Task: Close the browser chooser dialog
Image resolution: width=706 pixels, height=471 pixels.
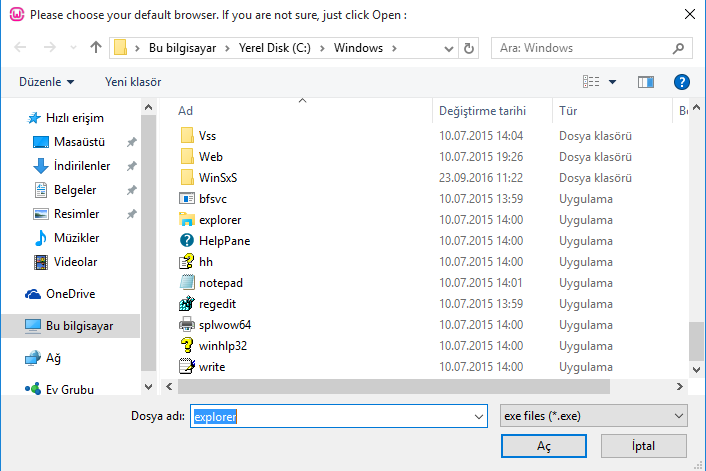Action: pyautogui.click(x=690, y=14)
